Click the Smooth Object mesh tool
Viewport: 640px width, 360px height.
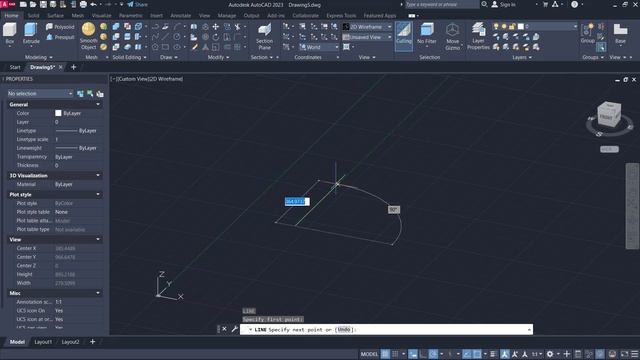click(88, 36)
